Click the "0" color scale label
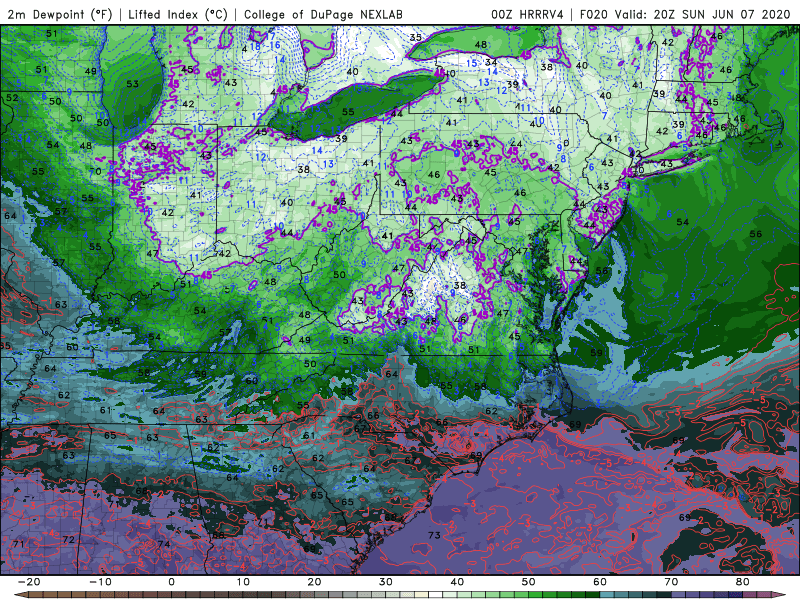The image size is (800, 600). pos(171,582)
